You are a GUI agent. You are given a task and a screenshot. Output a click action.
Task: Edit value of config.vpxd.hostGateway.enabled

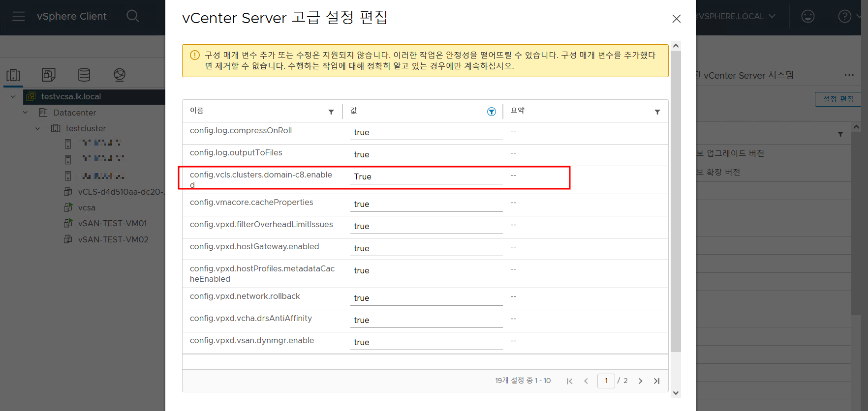click(426, 249)
